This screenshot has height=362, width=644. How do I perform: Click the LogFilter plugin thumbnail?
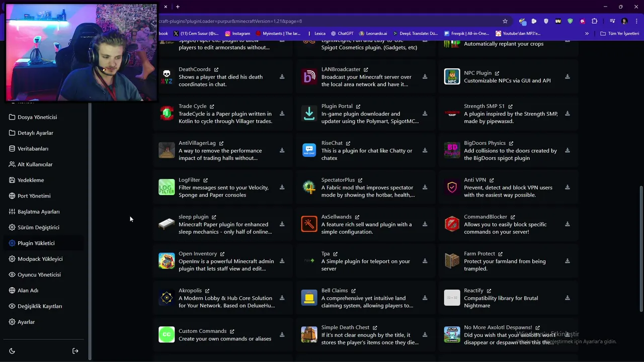coord(167,187)
